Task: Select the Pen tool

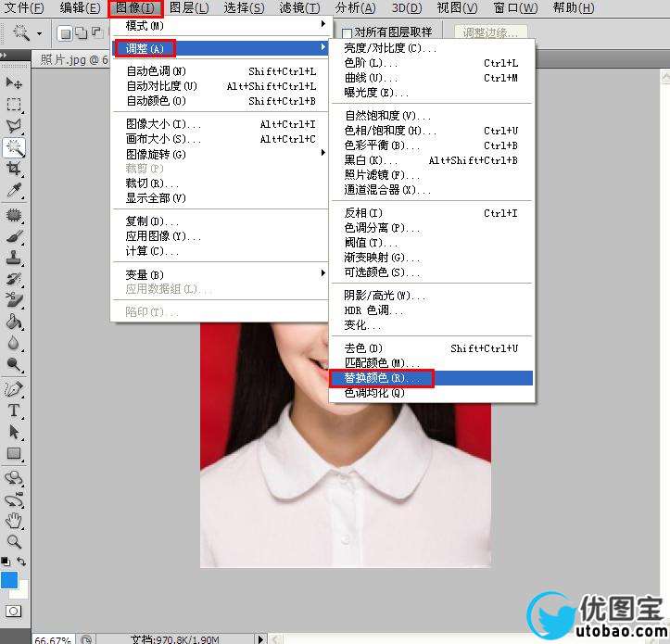Action: (14, 389)
